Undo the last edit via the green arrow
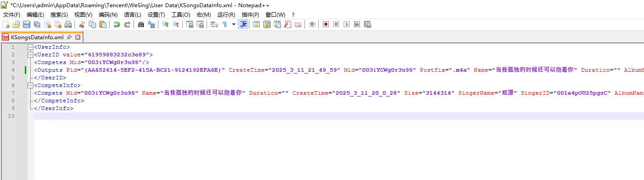 tap(117, 24)
